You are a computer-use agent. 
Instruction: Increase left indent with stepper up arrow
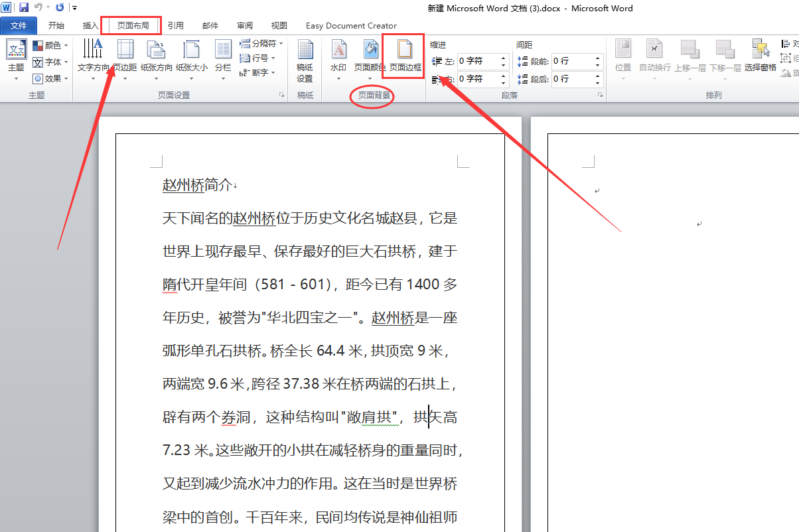(x=503, y=58)
